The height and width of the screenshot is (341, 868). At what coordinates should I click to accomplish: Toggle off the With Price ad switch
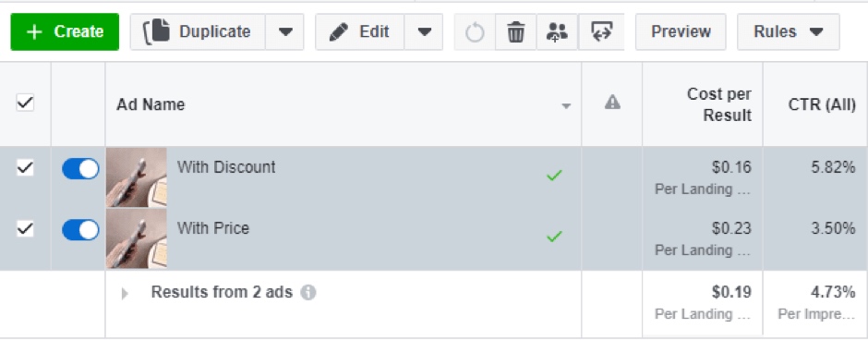click(80, 230)
